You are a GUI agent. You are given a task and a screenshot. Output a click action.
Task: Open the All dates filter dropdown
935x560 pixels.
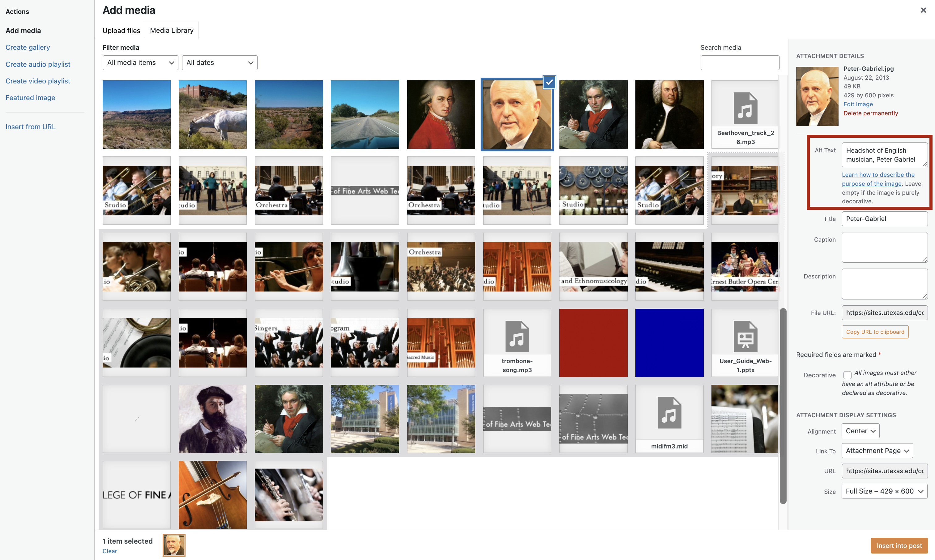[x=219, y=63]
